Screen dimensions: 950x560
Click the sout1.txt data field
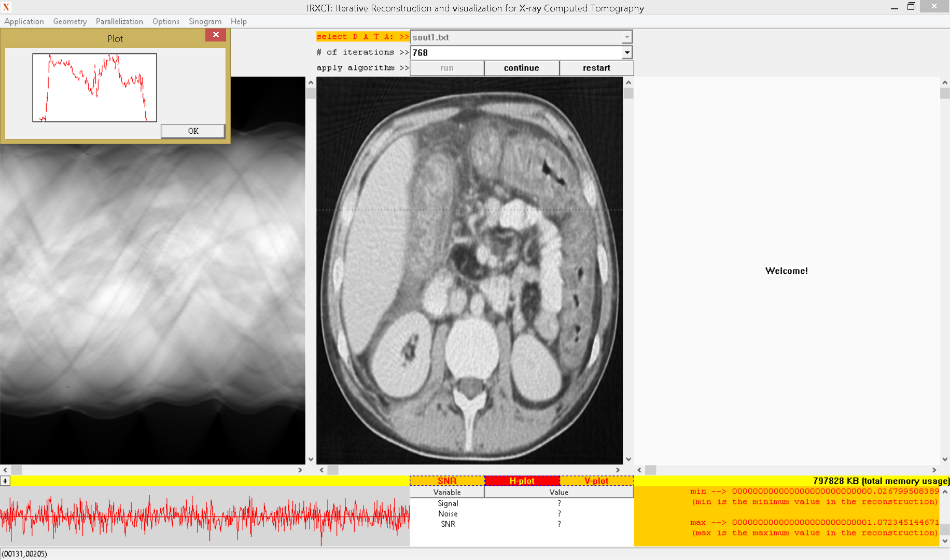click(516, 37)
